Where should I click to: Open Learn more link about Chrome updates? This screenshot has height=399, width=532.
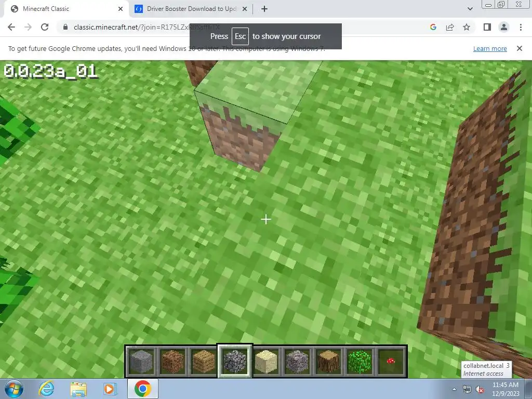pyautogui.click(x=490, y=48)
